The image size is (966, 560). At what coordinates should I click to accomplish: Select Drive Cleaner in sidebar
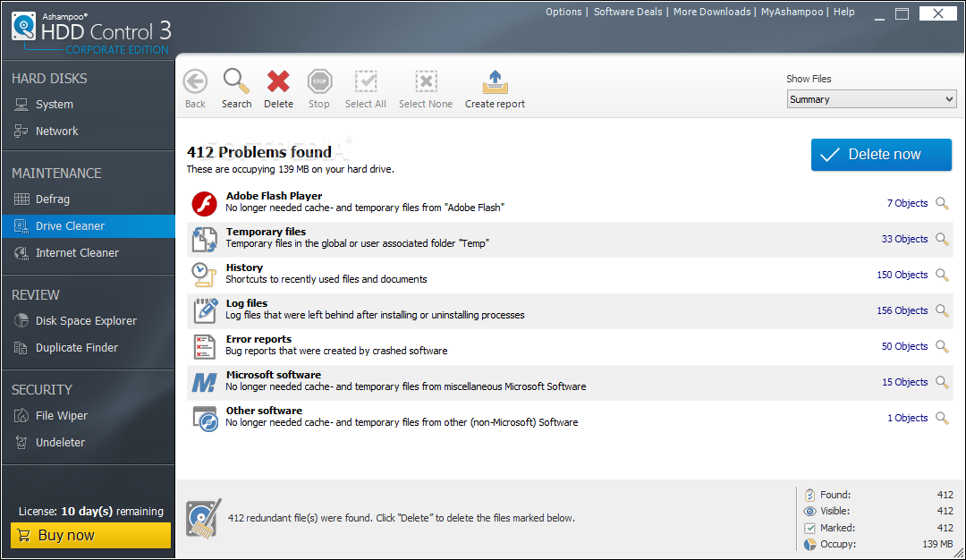(x=88, y=226)
